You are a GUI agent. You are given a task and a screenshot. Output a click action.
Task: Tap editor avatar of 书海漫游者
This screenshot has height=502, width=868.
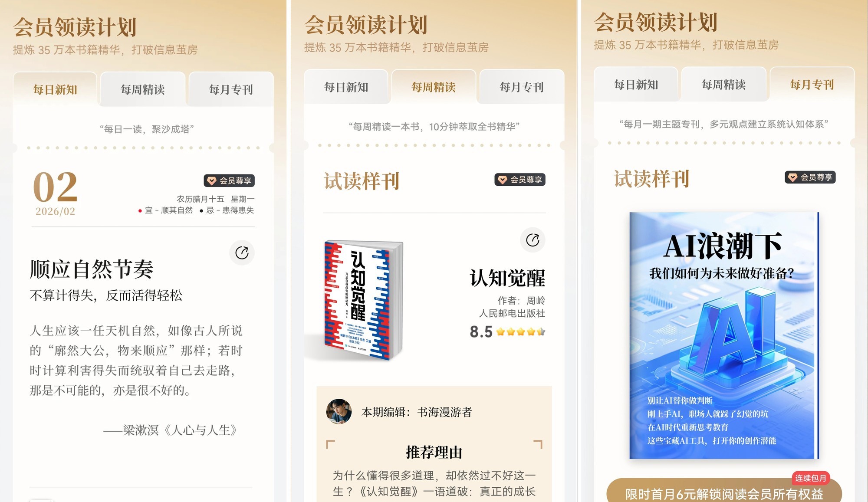339,411
